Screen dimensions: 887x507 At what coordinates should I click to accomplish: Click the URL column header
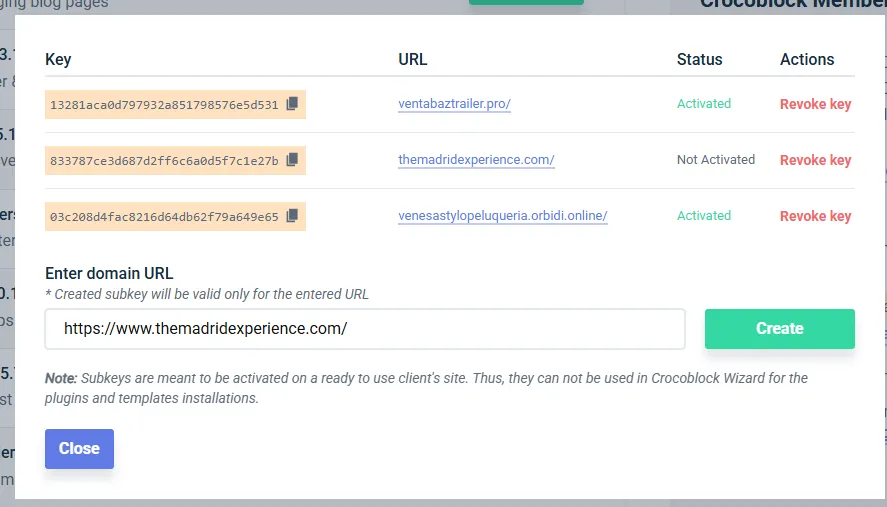click(412, 59)
